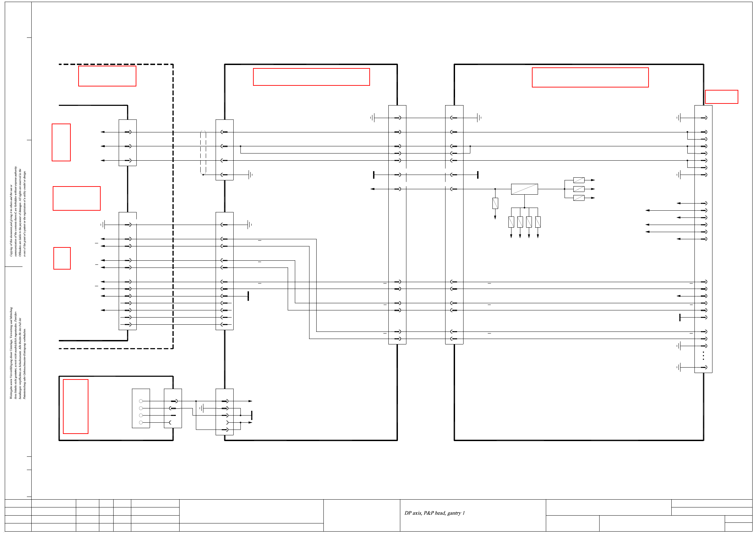Select the single vertical fuse left of converter block
The image size is (756, 534).
point(495,203)
